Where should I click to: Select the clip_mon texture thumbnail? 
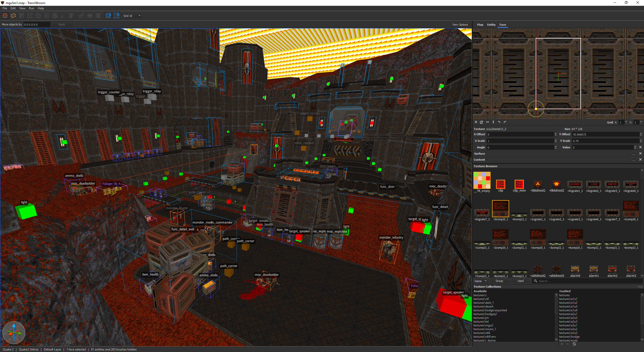519,184
